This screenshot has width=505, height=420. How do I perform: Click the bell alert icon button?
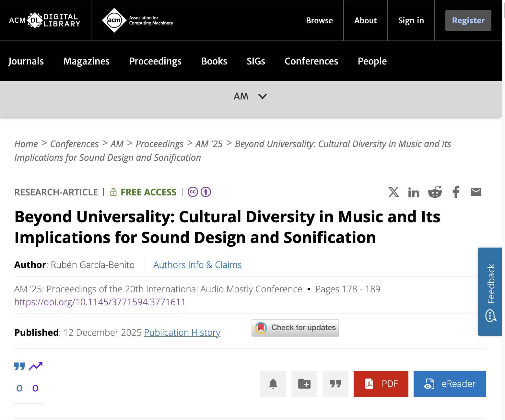coord(273,384)
